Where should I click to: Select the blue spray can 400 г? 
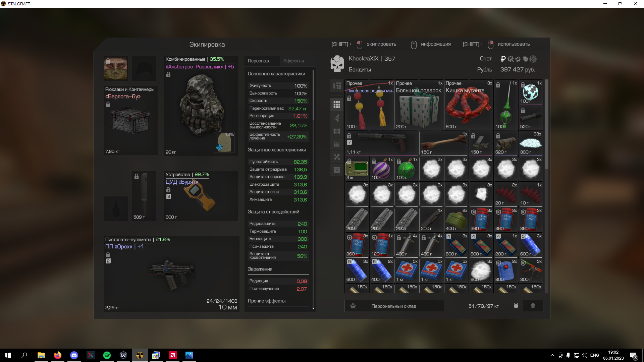[x=382, y=270]
